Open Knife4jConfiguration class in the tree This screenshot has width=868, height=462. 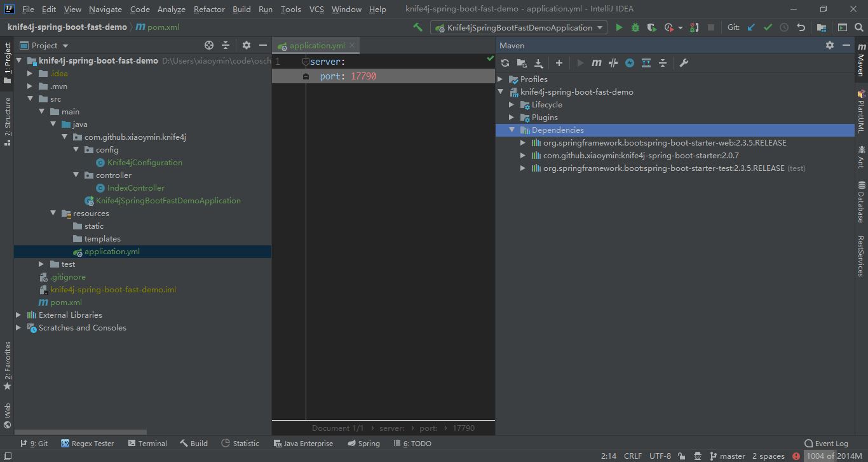pyautogui.click(x=145, y=163)
